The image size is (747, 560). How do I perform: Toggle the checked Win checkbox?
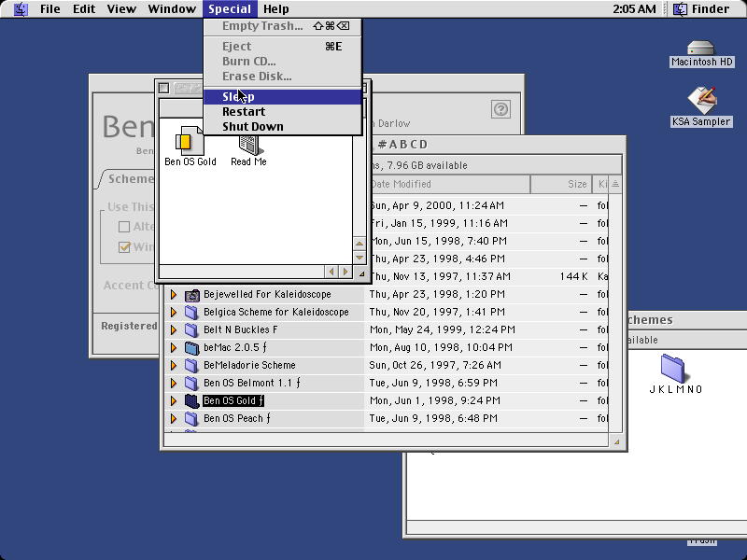pos(124,247)
